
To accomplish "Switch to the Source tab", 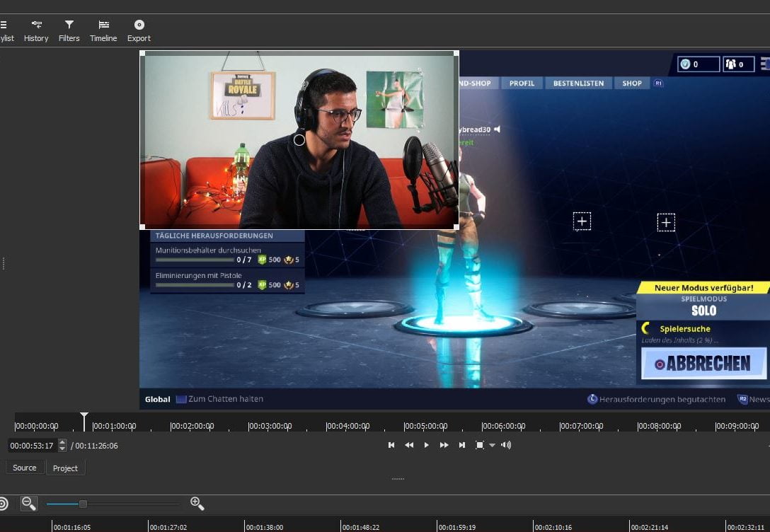I will coord(25,468).
